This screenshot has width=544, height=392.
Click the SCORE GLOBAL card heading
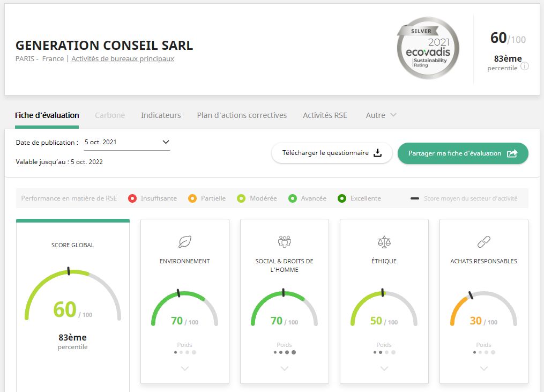coord(72,245)
